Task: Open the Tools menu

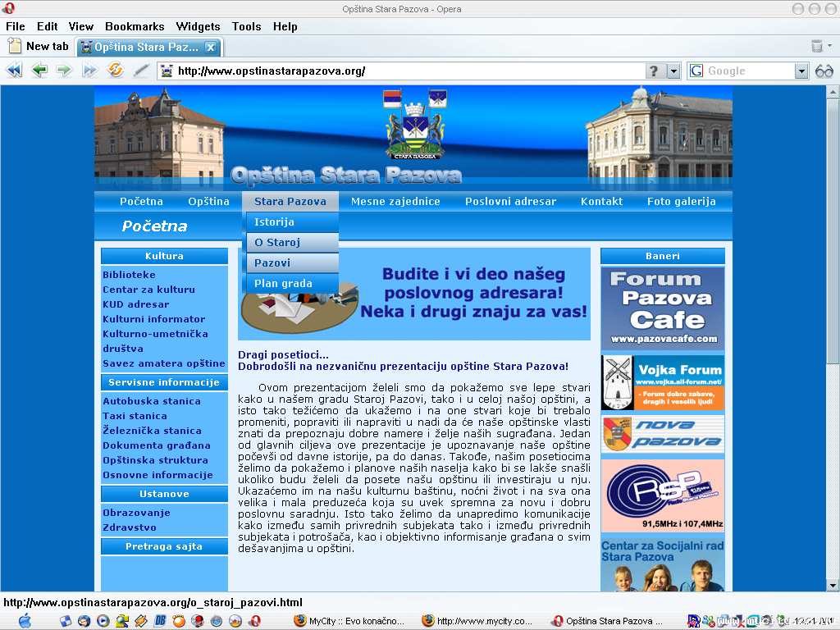Action: click(246, 26)
